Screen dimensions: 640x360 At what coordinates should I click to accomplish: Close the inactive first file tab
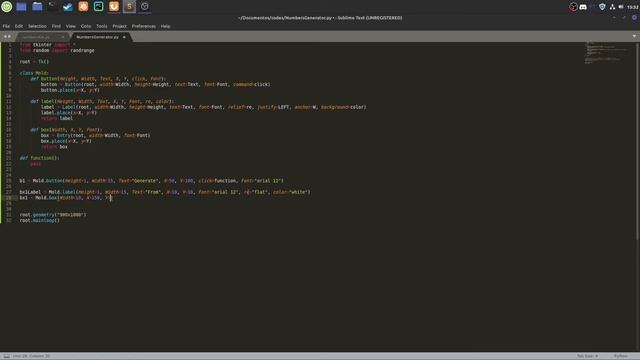[62, 37]
